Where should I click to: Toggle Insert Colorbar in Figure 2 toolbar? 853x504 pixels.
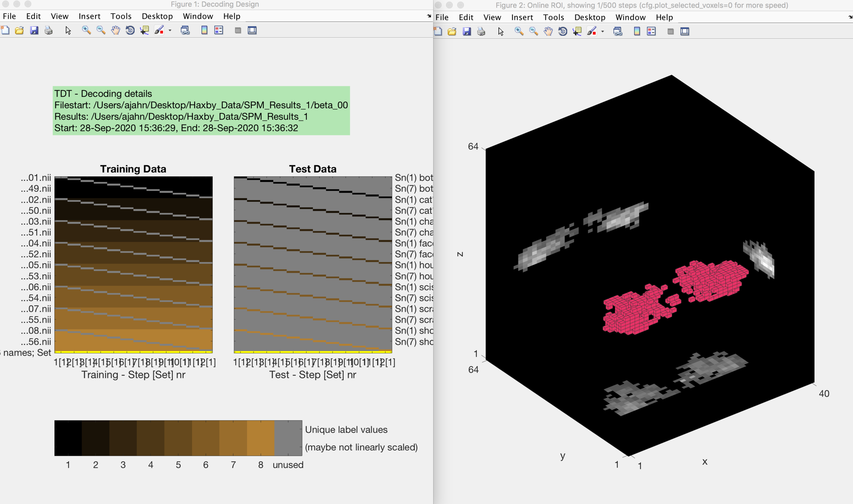(x=637, y=31)
